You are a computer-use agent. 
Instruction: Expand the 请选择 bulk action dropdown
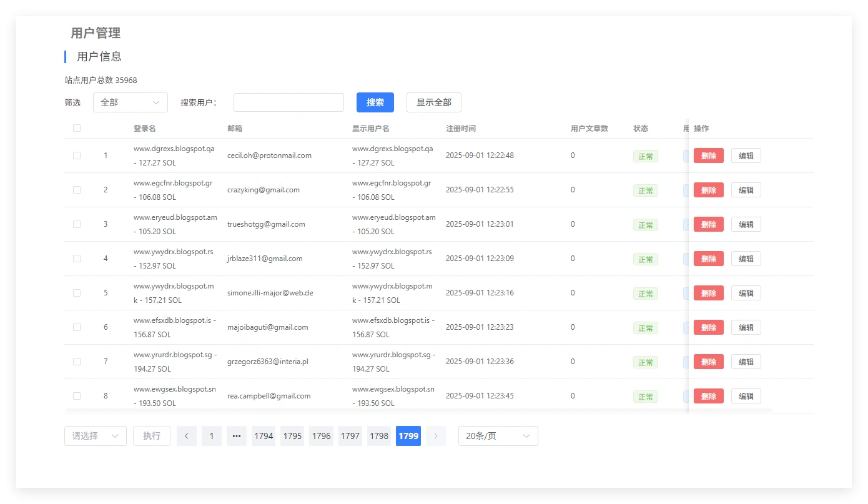(x=95, y=436)
